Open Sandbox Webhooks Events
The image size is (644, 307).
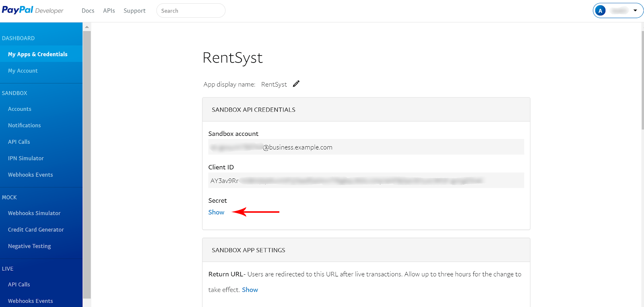click(x=31, y=175)
